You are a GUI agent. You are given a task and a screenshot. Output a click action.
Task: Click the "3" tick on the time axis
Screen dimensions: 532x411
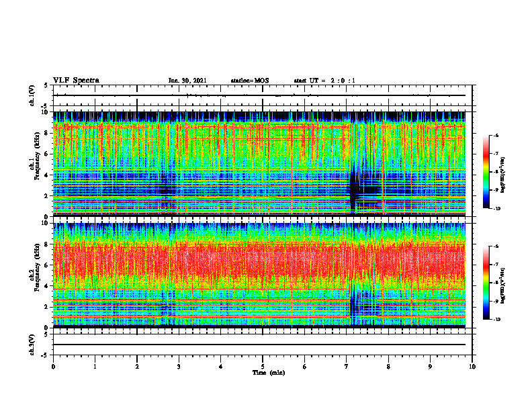[179, 367]
